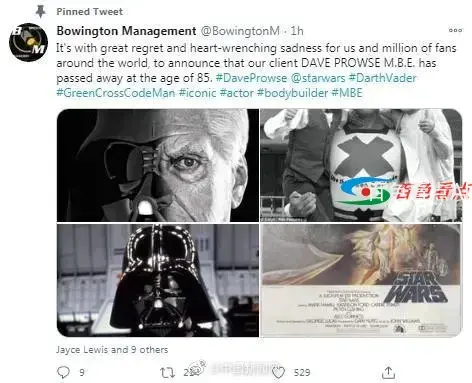Retweet using the retweet arrows icon

point(167,372)
